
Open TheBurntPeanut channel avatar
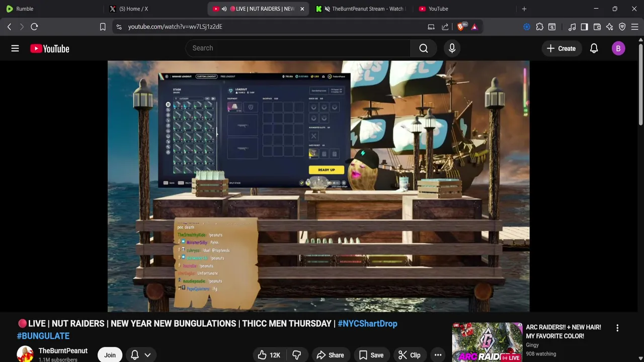25,354
